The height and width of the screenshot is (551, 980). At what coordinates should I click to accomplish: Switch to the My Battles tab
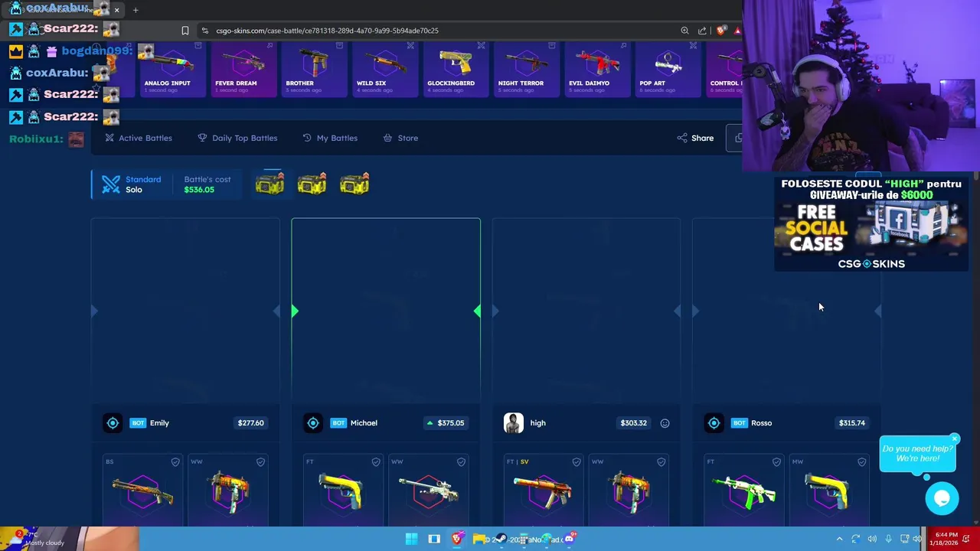pyautogui.click(x=330, y=138)
